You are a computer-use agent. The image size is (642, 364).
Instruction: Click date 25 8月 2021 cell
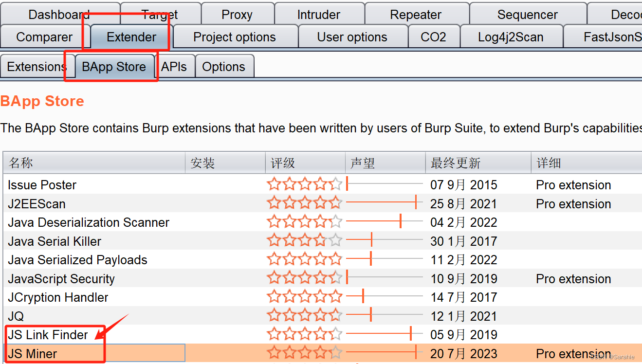click(464, 204)
